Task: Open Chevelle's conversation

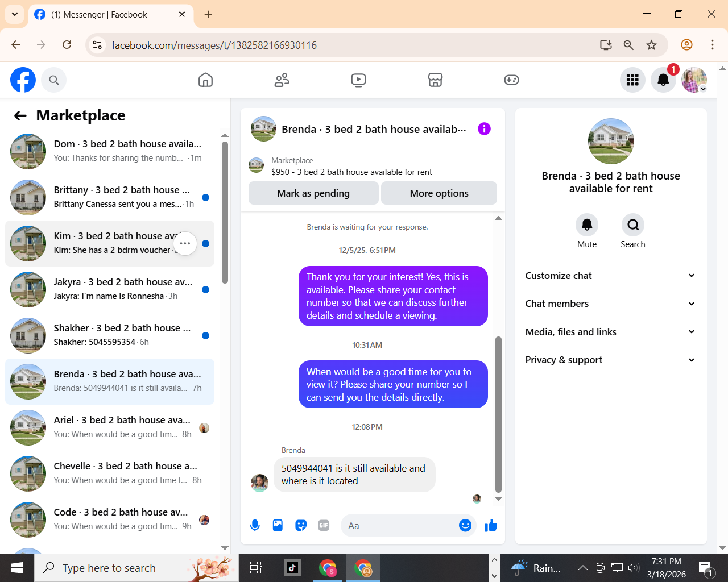Action: (110, 473)
